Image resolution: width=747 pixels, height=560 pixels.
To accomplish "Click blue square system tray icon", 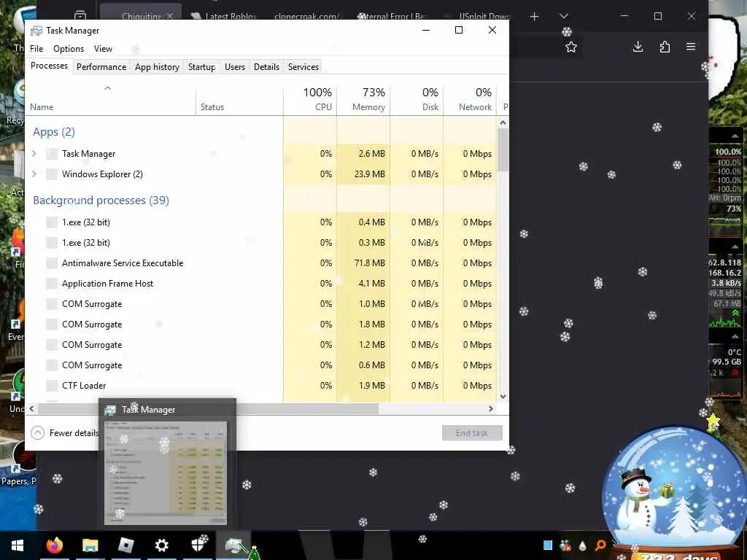I will (548, 545).
